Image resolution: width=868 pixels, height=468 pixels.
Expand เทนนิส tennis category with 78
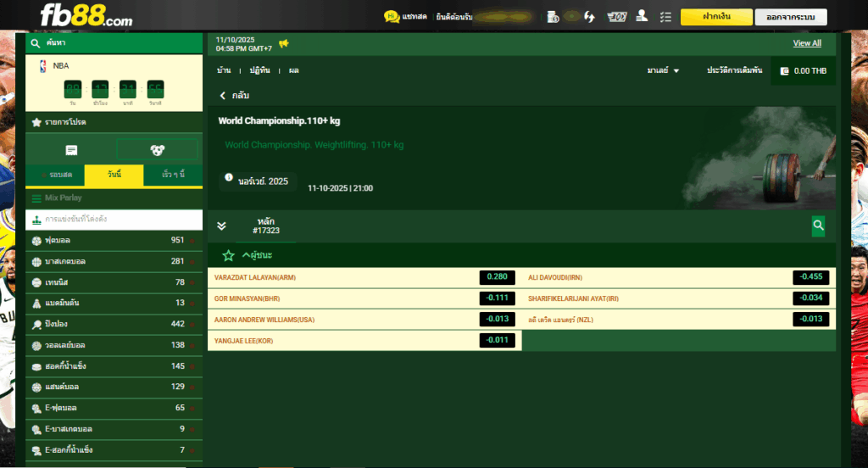point(114,282)
